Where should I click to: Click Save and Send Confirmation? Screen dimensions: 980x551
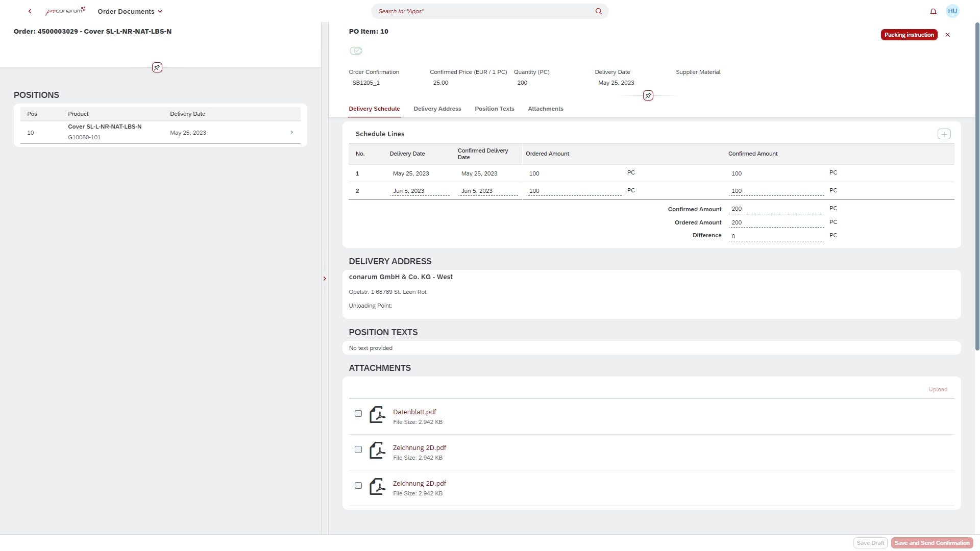pos(932,543)
